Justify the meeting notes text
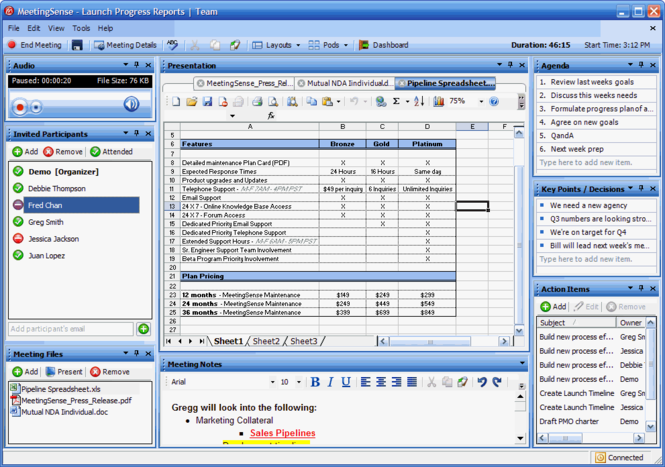665x467 pixels. (x=412, y=382)
